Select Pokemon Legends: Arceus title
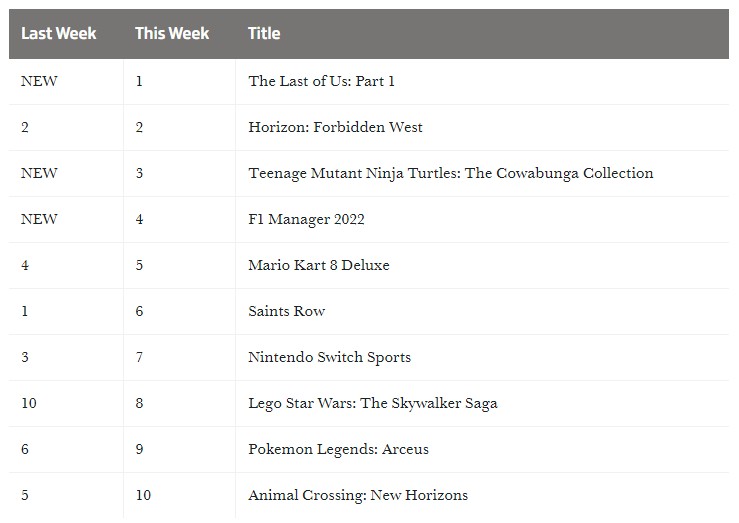The height and width of the screenshot is (523, 739). 338,449
